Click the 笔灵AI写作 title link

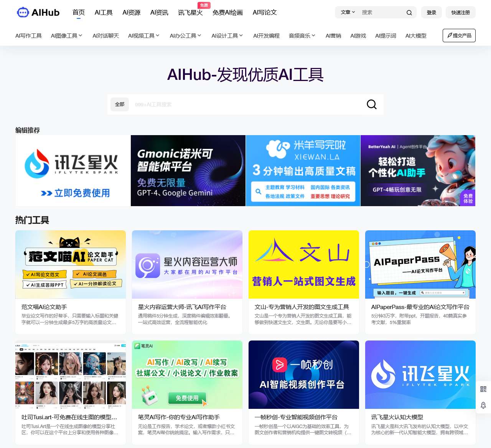179,417
